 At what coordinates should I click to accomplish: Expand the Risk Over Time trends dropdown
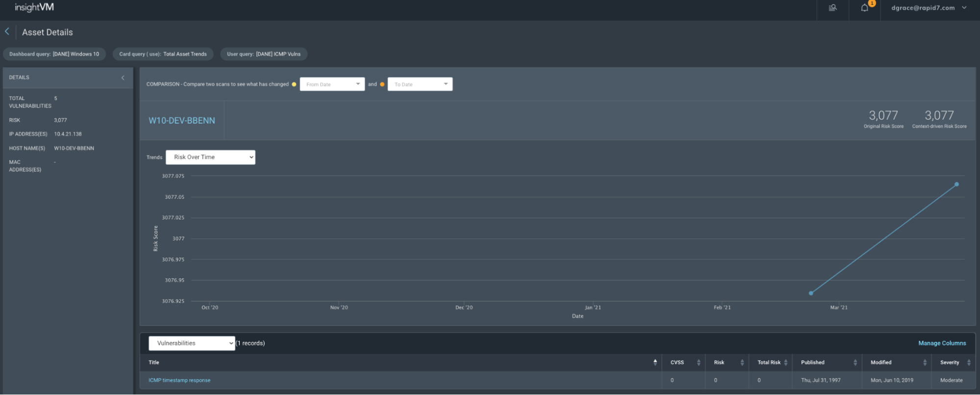[210, 157]
